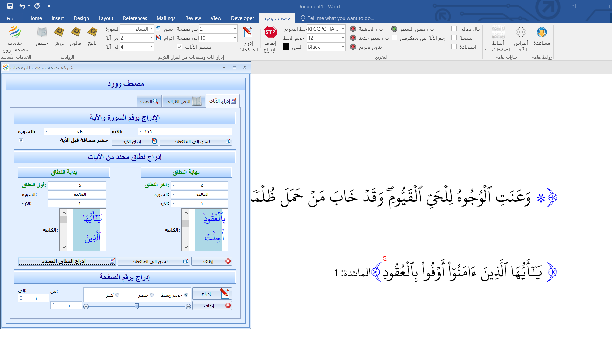Open أقواس الآية verse brackets icon
This screenshot has height=364, width=612.
pyautogui.click(x=521, y=32)
